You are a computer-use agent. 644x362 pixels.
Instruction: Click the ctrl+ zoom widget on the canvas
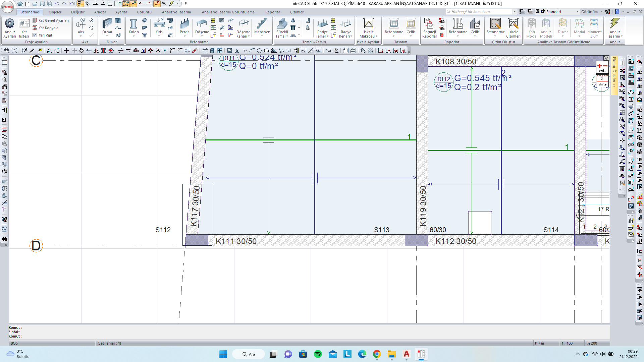tap(602, 67)
